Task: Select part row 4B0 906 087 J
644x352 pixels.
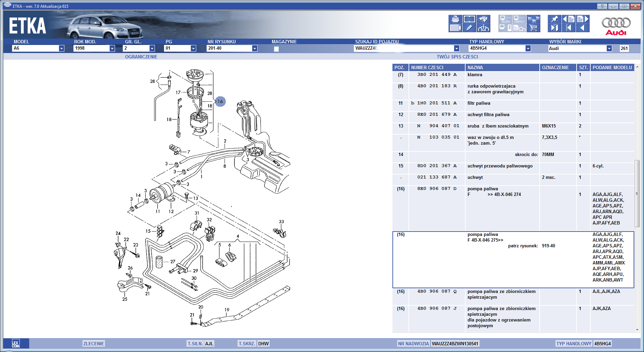Action: click(x=513, y=319)
